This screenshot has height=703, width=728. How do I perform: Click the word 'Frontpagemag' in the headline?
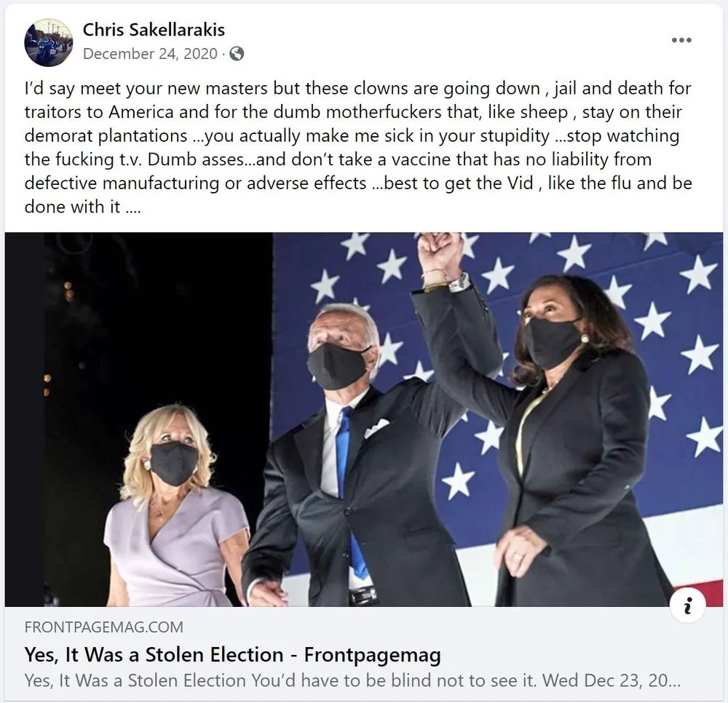(x=372, y=655)
